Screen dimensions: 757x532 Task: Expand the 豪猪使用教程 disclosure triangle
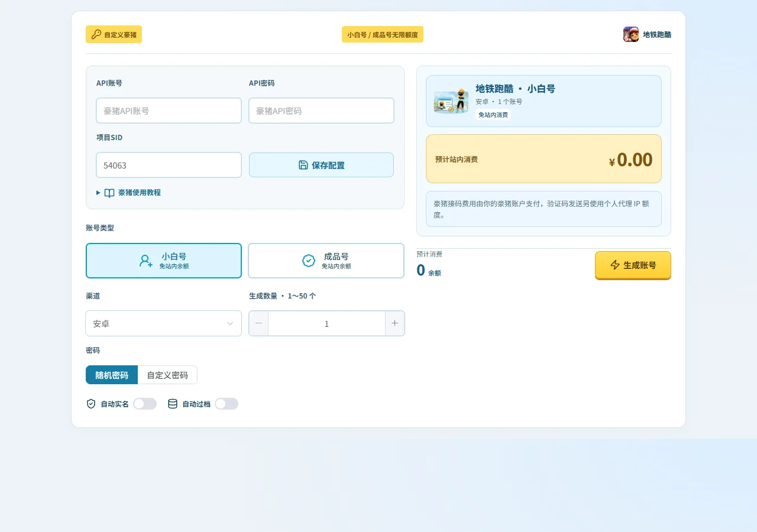coord(98,193)
